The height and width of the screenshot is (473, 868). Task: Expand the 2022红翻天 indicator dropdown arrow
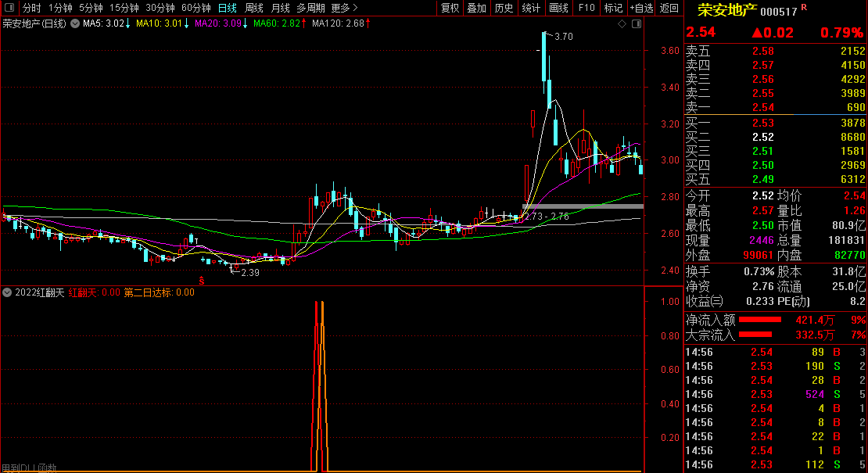tap(7, 292)
